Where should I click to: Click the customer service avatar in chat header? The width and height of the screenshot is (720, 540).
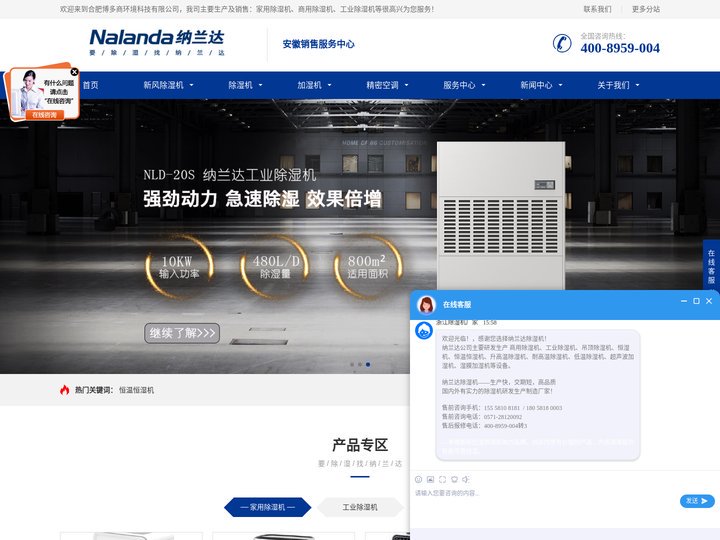pyautogui.click(x=426, y=304)
